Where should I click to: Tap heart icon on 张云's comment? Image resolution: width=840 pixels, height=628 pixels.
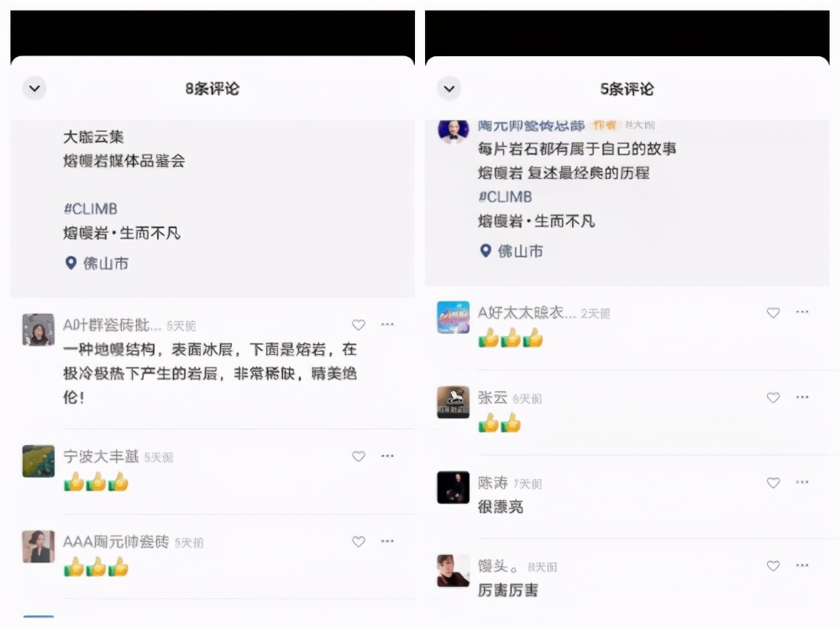[773, 398]
